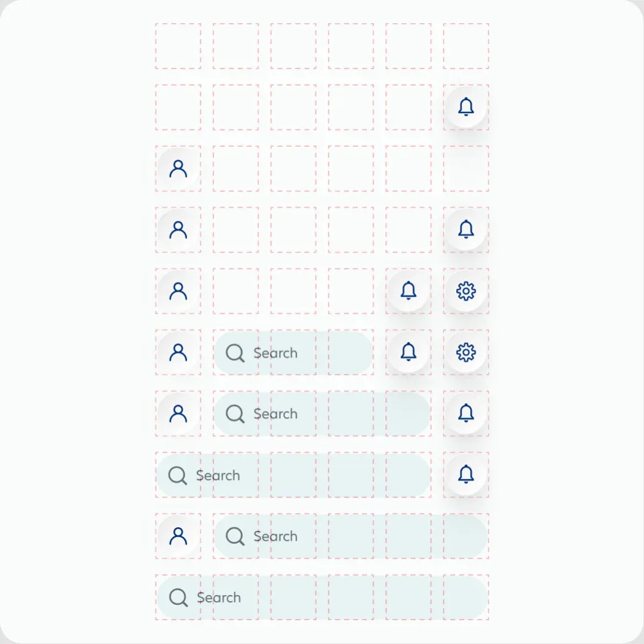Screen dimensions: 644x644
Task: Click the Search field between a user icon and a lone bell
Action: click(322, 413)
